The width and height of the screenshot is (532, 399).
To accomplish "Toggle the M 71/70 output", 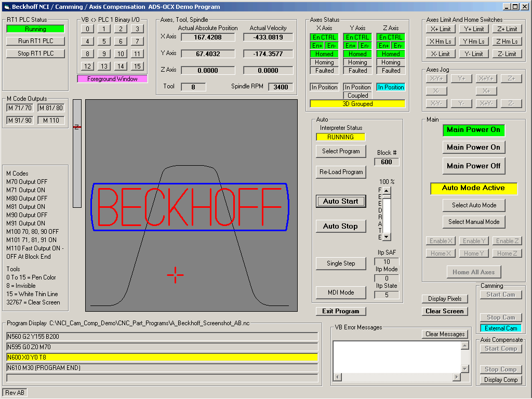I will pos(20,108).
